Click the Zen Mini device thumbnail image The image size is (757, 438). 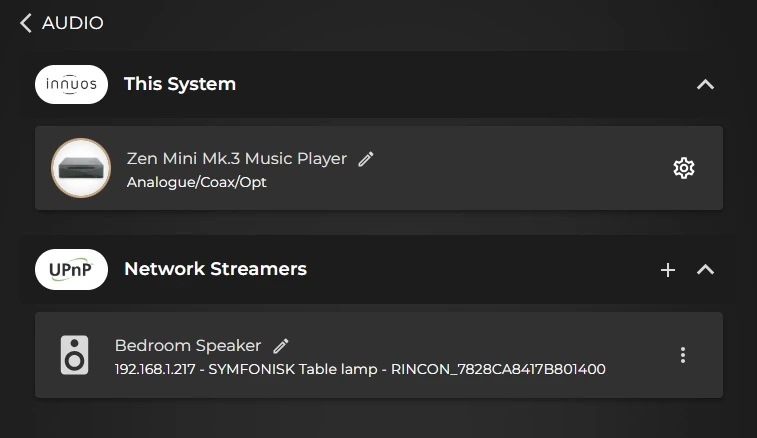[x=81, y=168]
